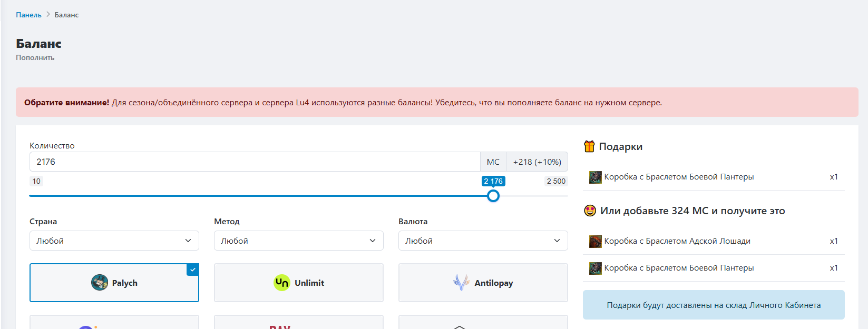Click the Баланс breadcrumb item
Screen dimensions: 868x329
(66, 15)
